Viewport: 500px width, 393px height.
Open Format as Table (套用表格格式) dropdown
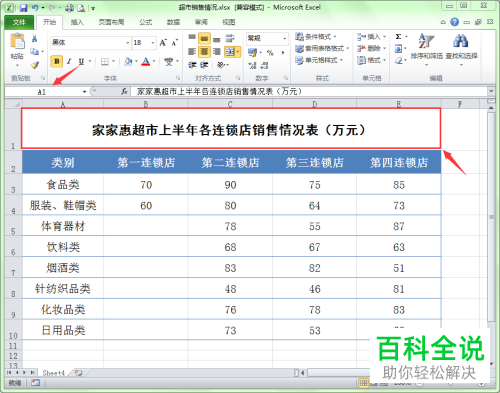click(322, 49)
